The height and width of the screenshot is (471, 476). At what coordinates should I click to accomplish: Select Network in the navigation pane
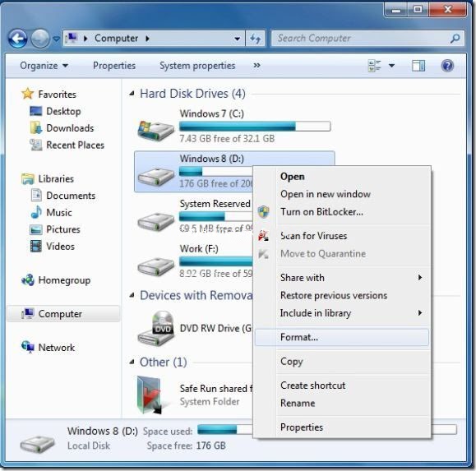point(48,348)
